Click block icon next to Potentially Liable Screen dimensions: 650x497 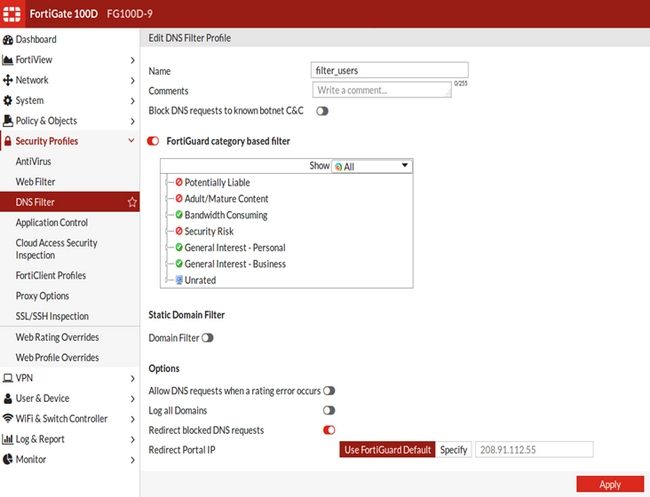click(179, 182)
